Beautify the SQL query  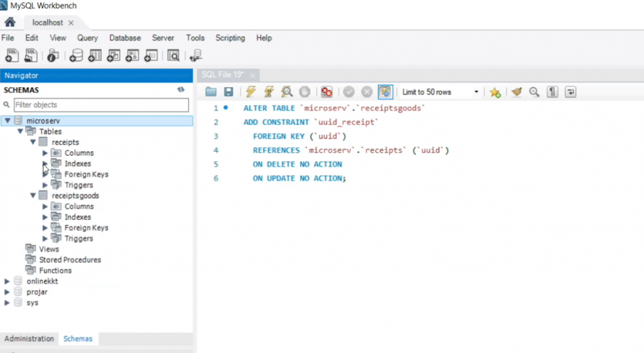point(516,92)
